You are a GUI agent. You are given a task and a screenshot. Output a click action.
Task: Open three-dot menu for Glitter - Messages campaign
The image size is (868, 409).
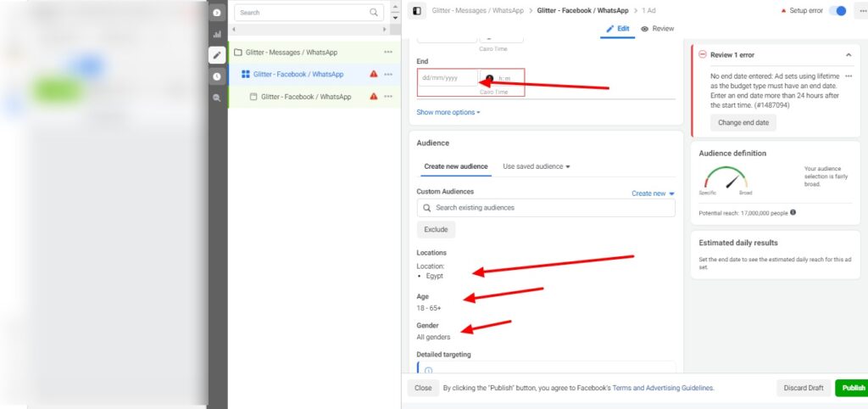coord(388,52)
